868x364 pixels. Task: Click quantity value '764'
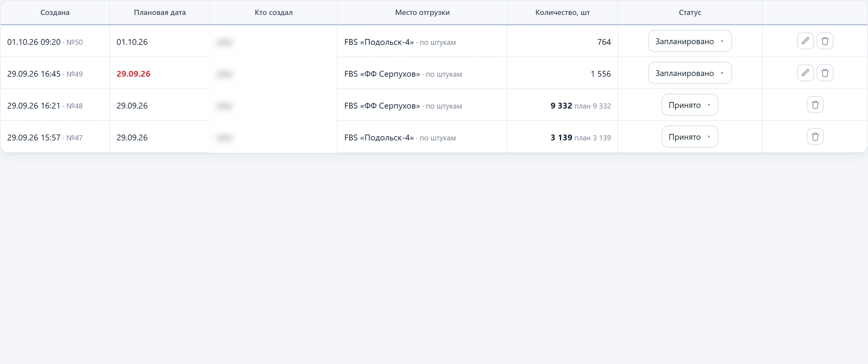pyautogui.click(x=604, y=42)
